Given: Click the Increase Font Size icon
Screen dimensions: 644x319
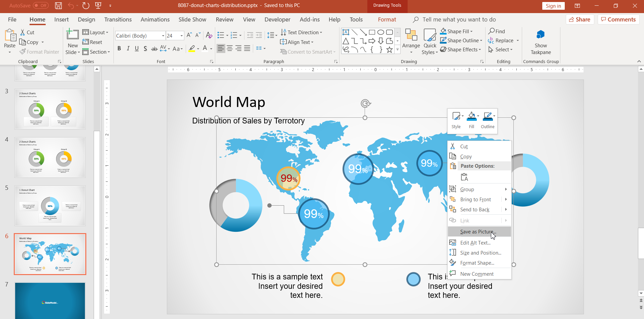Looking at the screenshot, I should click(x=189, y=35).
